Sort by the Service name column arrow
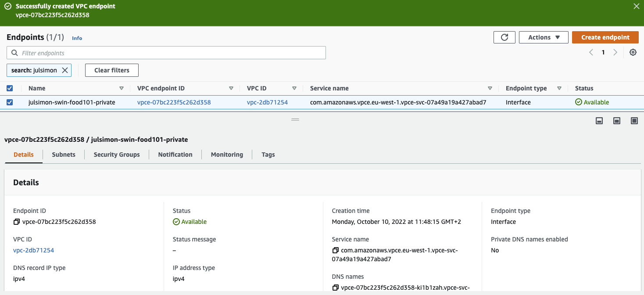 [490, 88]
